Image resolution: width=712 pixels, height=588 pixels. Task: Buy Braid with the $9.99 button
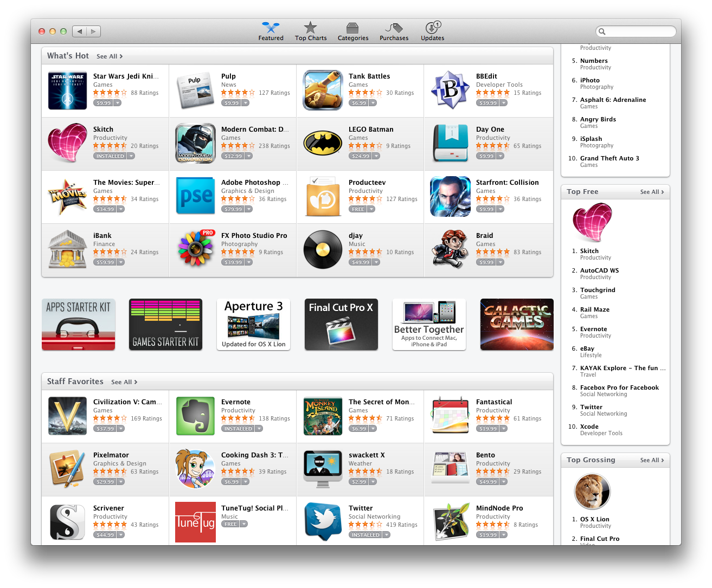point(486,262)
